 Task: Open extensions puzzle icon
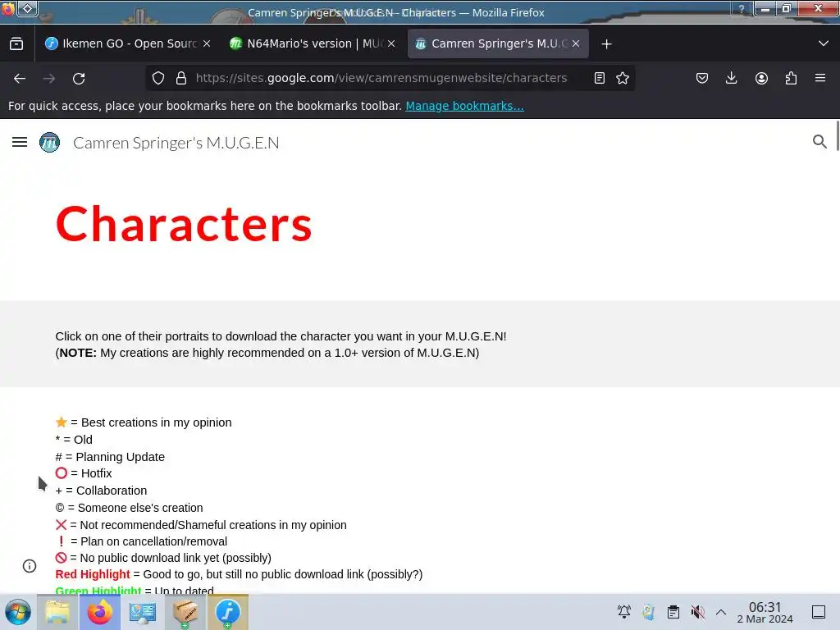791,78
